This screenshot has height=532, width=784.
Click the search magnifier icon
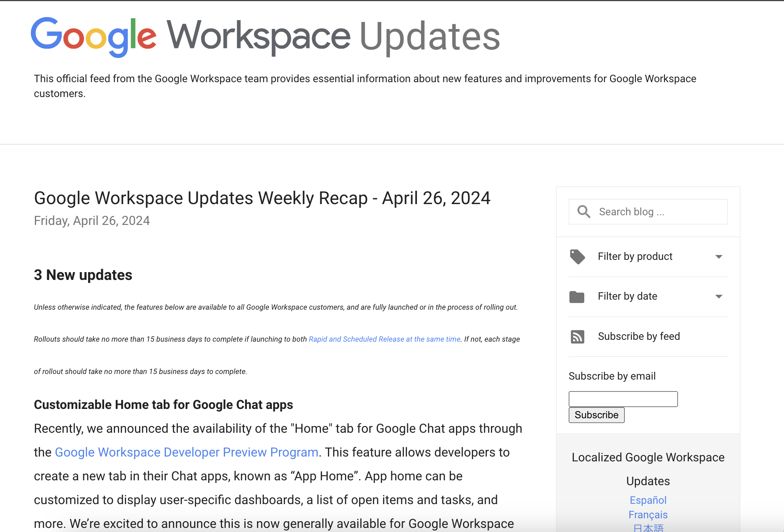coord(584,212)
